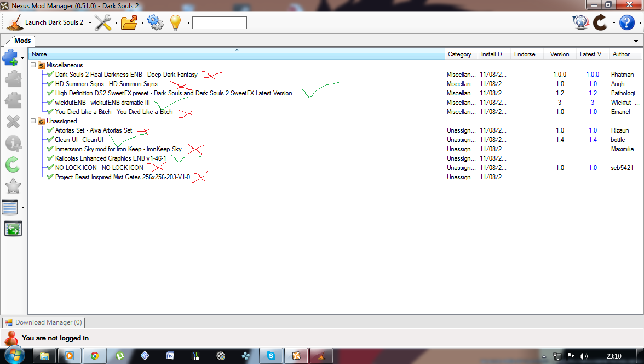Click the second grey puzzle piece deactivate icon

point(13,100)
